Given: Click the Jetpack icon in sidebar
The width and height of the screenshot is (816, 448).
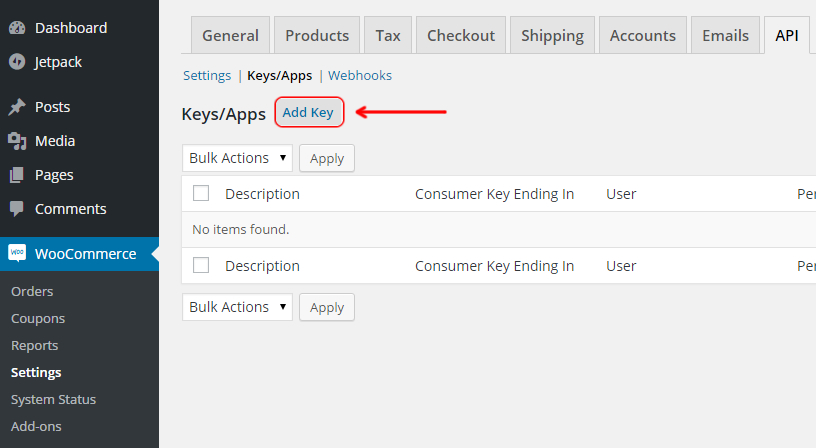Looking at the screenshot, I should [17, 62].
